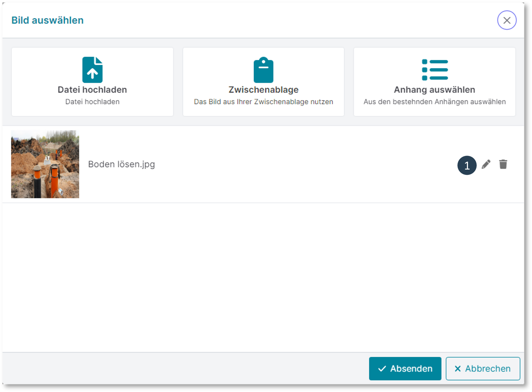Select the Datei hochladen upload icon

92,70
